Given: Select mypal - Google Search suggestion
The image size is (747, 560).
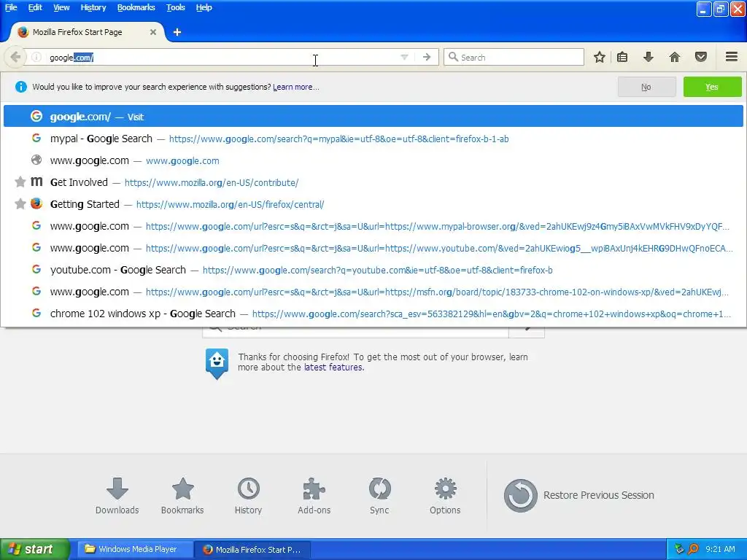Looking at the screenshot, I should [373, 139].
